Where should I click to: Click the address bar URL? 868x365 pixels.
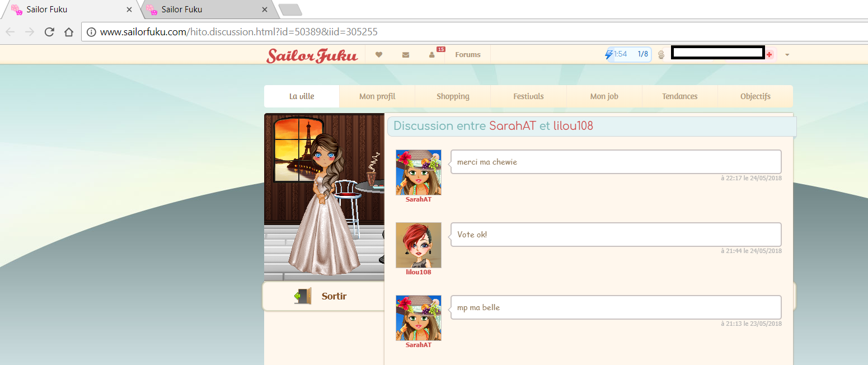239,32
